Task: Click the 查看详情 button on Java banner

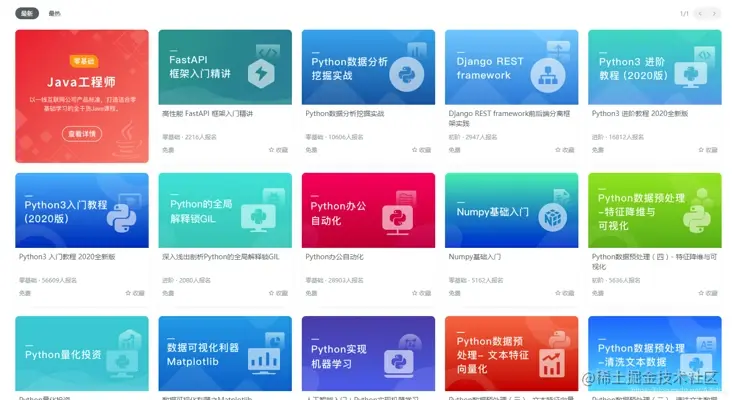Action: pos(82,134)
